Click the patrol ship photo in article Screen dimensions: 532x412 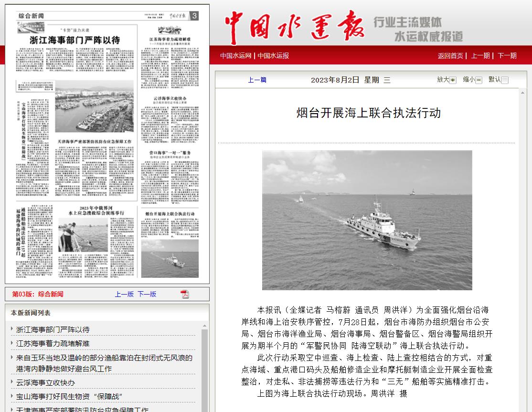pos(367,220)
